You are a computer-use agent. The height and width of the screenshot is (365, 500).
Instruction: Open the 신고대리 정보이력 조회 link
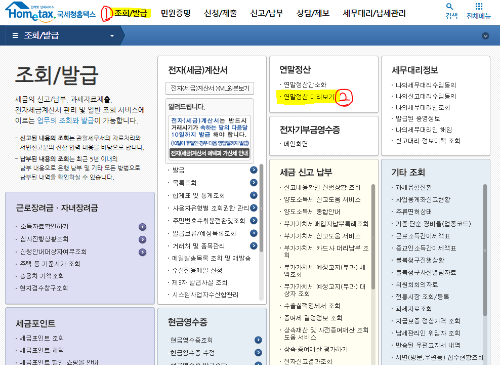coord(428,141)
